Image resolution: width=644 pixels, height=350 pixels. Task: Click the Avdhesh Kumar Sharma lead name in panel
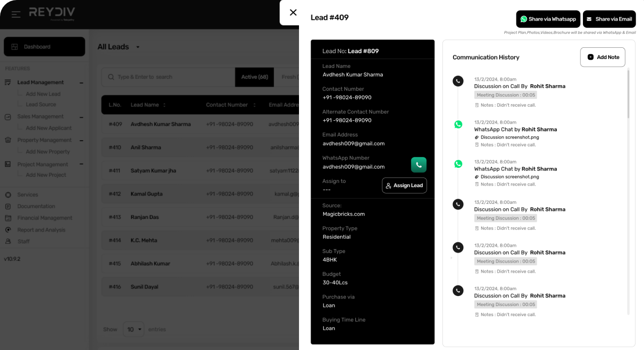tap(353, 75)
